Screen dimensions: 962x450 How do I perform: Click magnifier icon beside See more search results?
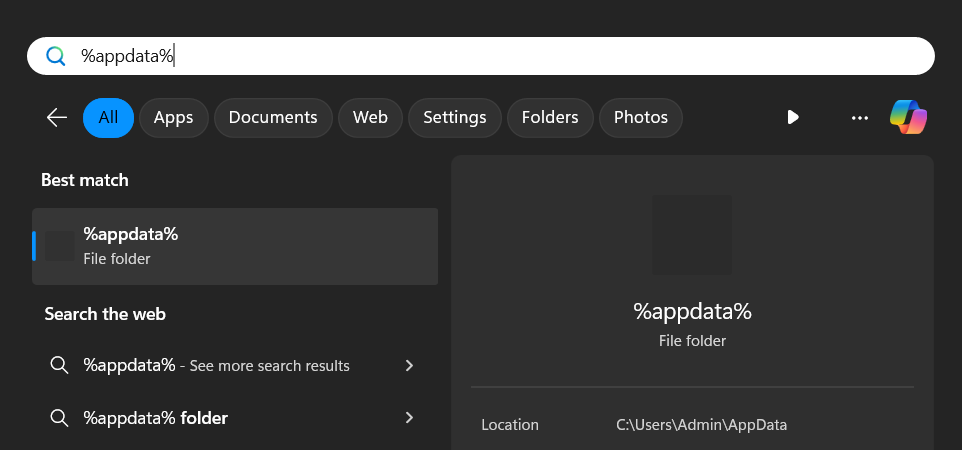coord(59,365)
